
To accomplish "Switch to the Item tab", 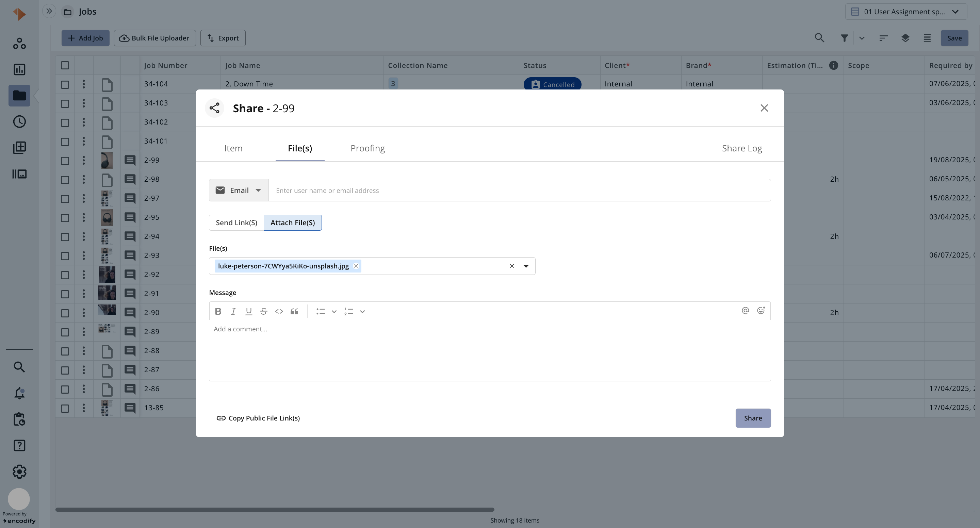I will pos(233,148).
